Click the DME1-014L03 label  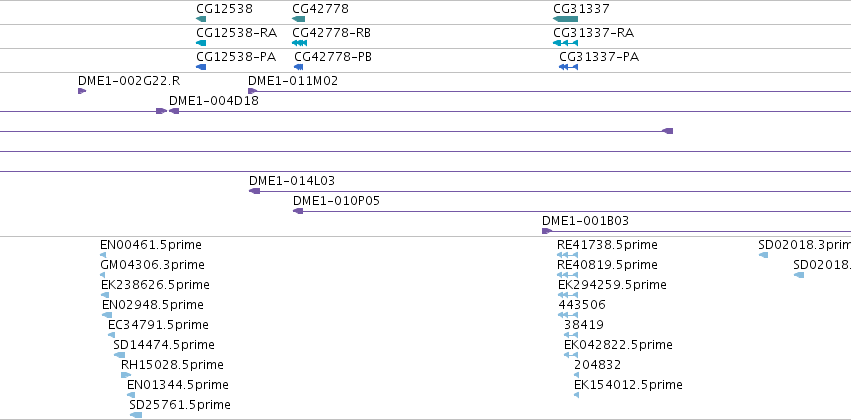tap(292, 181)
